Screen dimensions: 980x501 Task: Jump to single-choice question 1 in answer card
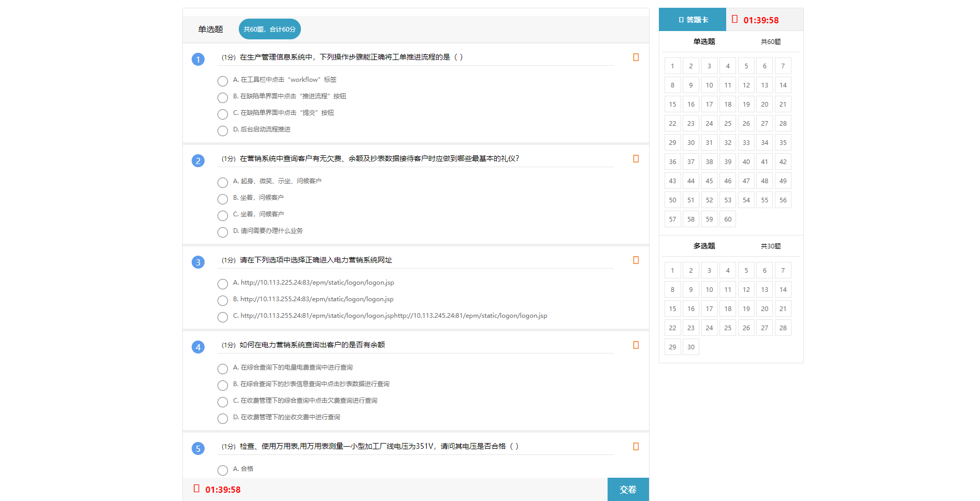(672, 66)
